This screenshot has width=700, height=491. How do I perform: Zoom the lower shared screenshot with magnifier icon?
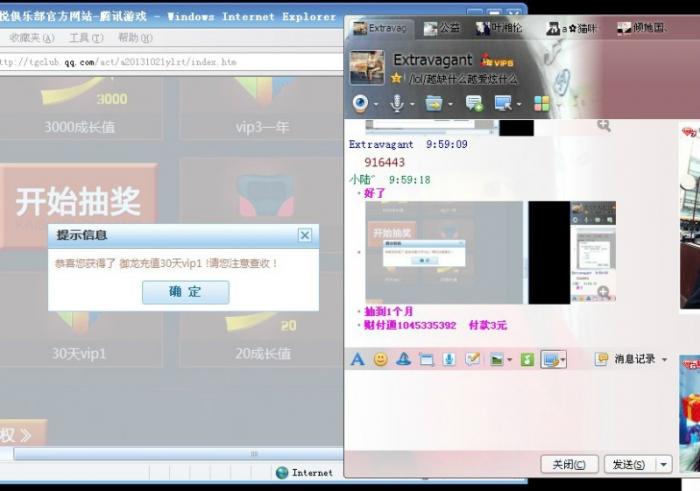pyautogui.click(x=604, y=292)
